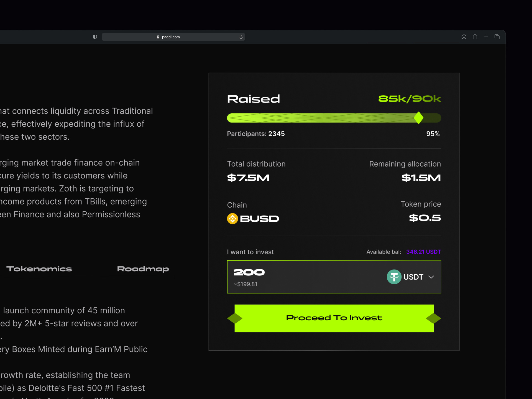Select the 200 investment amount field
532x399 pixels.
coord(249,272)
